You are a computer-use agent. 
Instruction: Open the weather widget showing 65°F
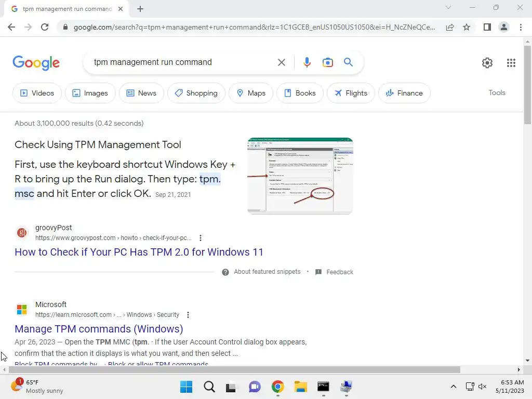coord(37,387)
